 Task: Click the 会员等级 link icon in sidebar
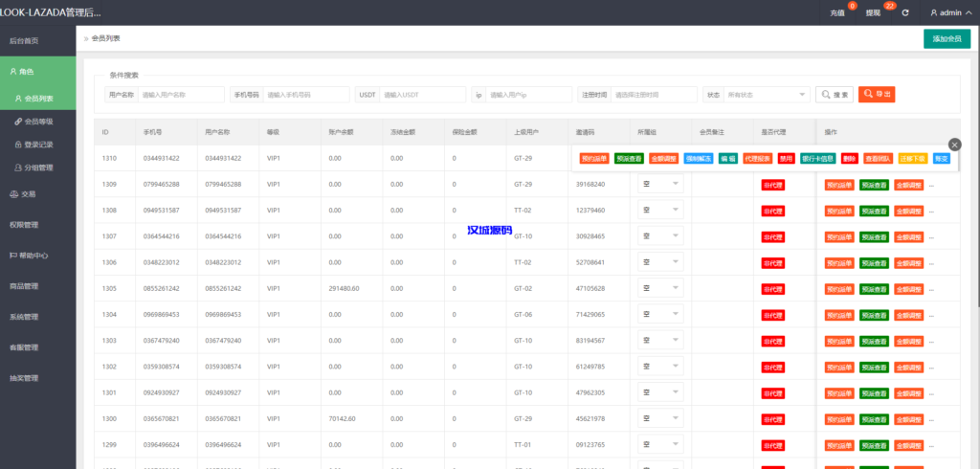click(x=18, y=122)
